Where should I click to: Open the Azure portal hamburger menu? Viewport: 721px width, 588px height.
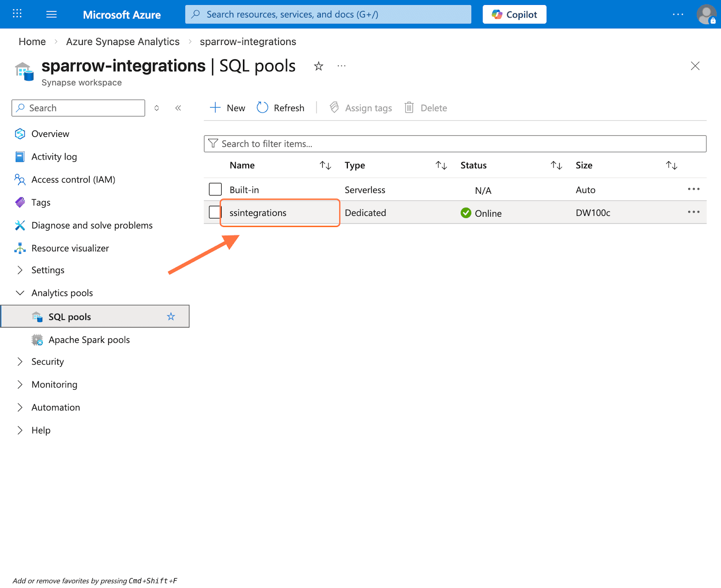(x=51, y=14)
